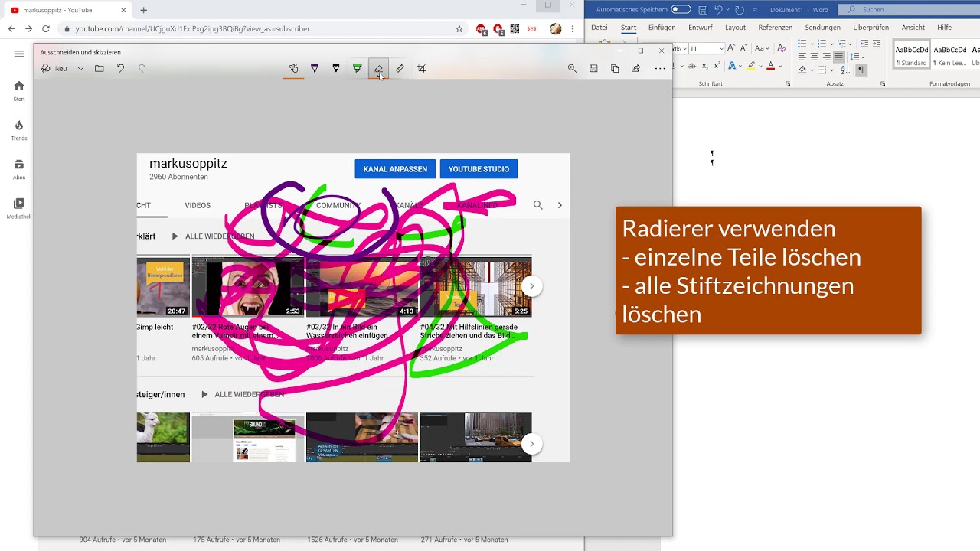This screenshot has width=980, height=551.
Task: Reload the Chrome page
Action: (x=46, y=28)
